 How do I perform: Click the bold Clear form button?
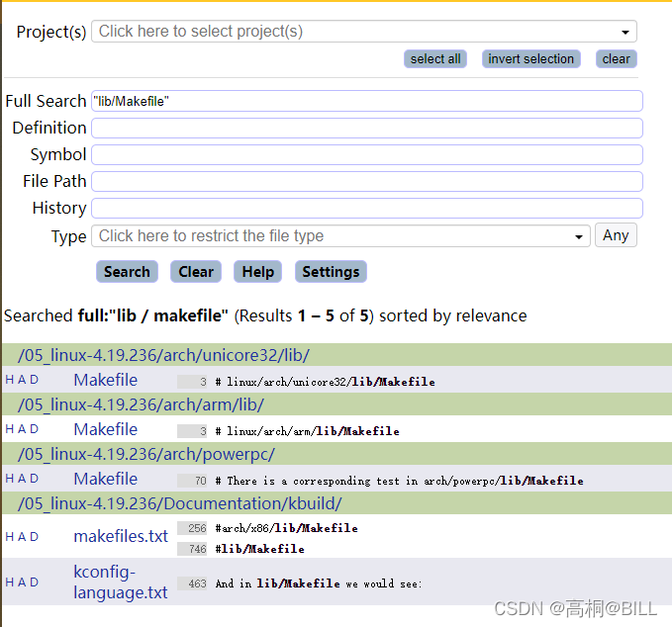point(196,272)
